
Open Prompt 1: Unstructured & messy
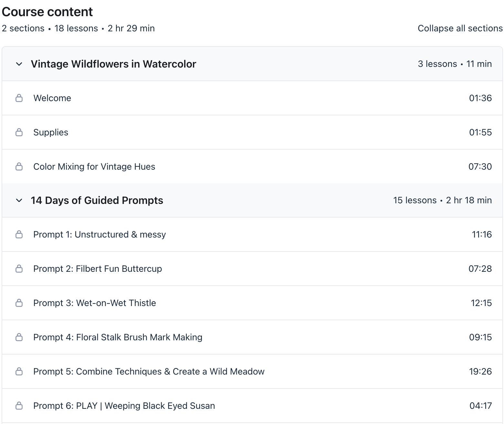100,235
